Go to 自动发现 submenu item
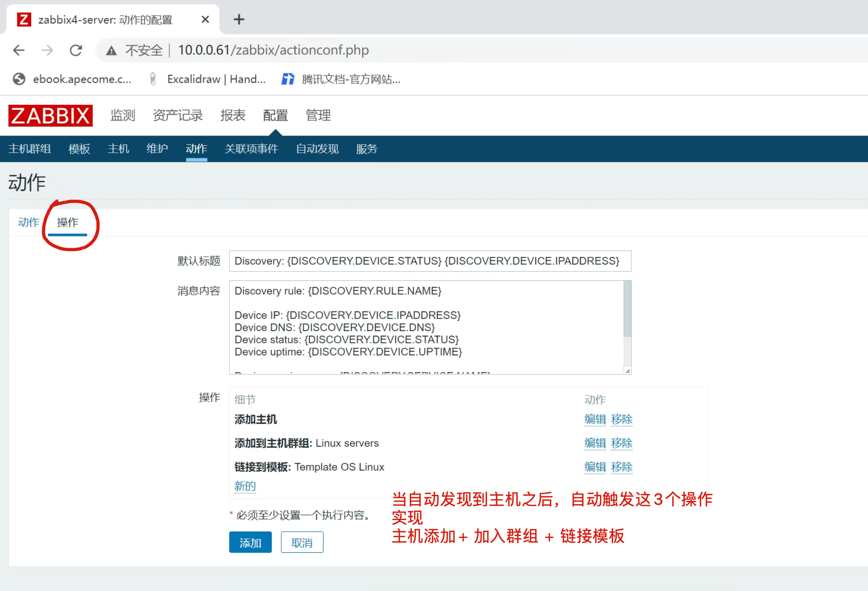868x591 pixels. (317, 149)
